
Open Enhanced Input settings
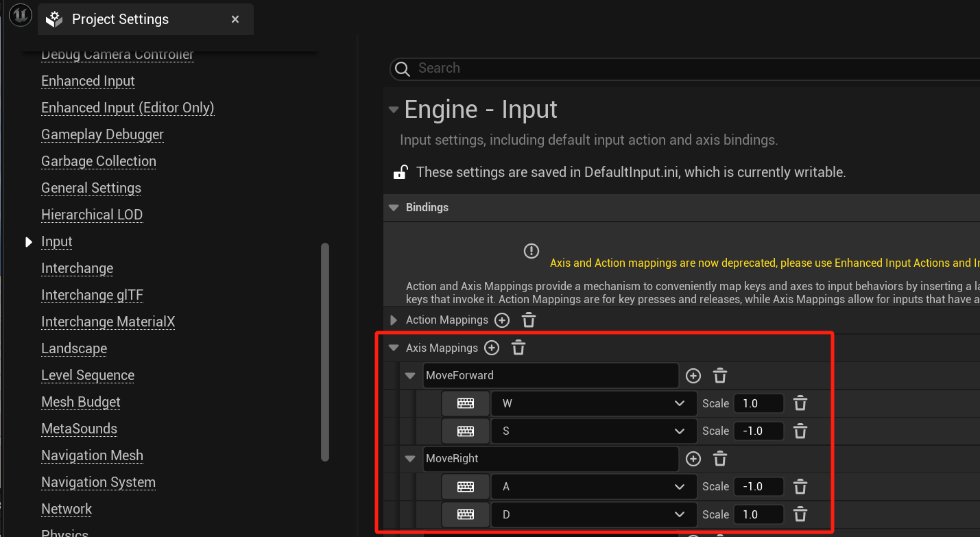pos(88,81)
